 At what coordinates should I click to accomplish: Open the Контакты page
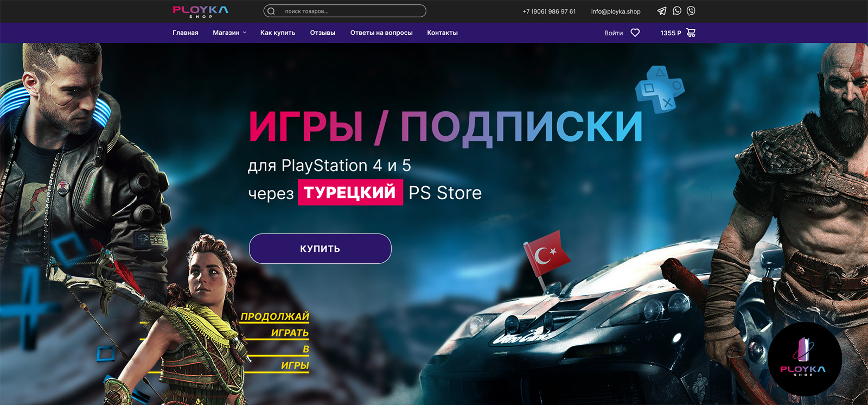point(442,33)
